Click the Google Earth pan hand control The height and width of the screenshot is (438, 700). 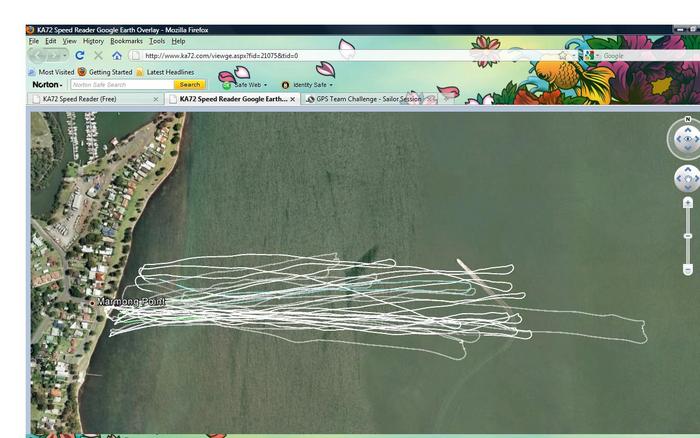coord(687,178)
